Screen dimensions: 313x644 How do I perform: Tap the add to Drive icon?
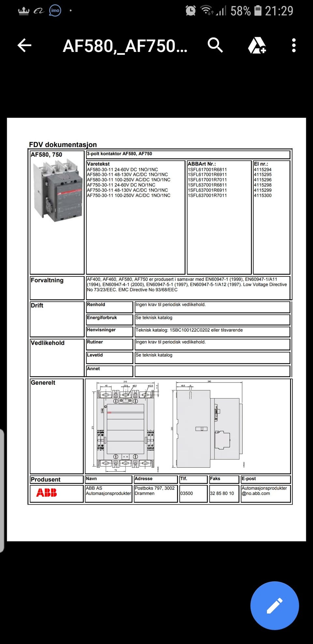(x=257, y=45)
